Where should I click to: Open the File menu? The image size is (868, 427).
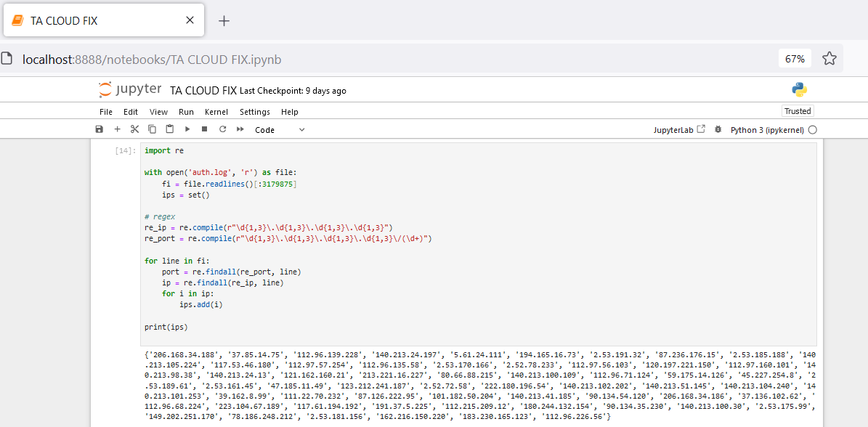pos(106,112)
